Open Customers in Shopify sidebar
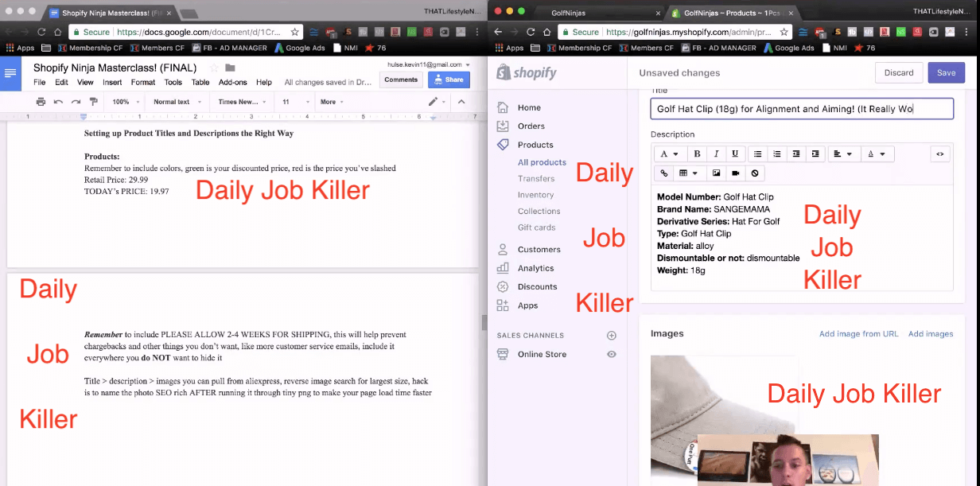This screenshot has width=980, height=486. click(539, 249)
